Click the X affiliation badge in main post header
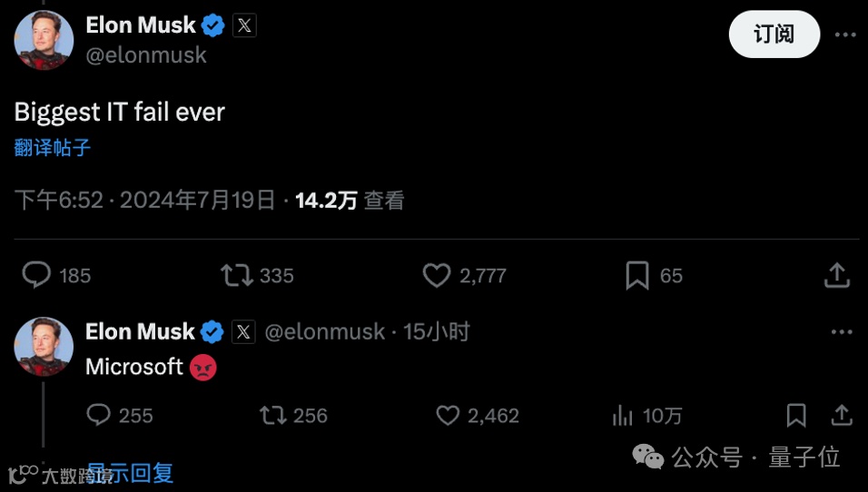The width and height of the screenshot is (868, 492). pos(244,25)
